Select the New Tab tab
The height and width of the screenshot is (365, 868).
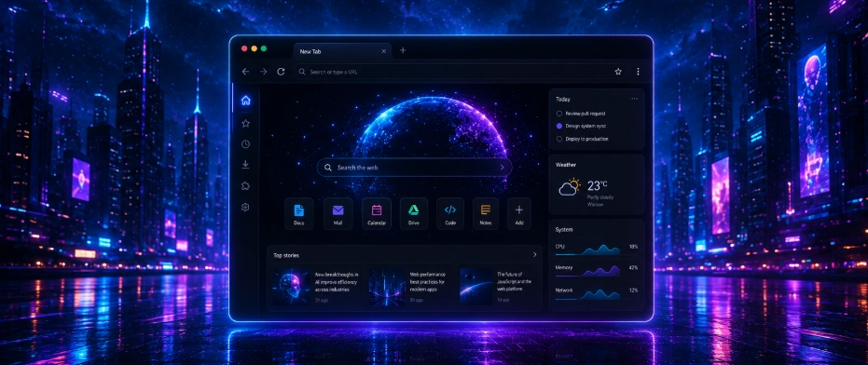[343, 51]
